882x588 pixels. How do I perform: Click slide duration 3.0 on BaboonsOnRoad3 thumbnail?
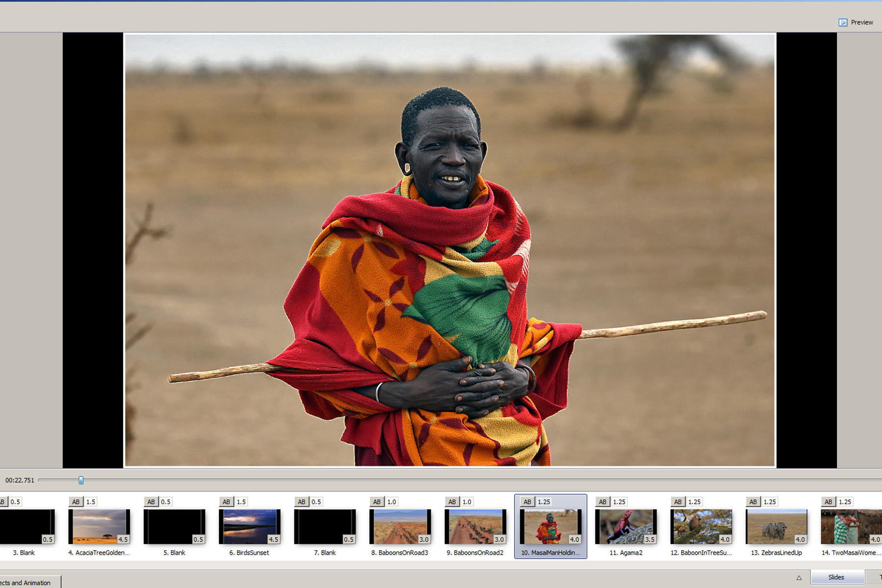[x=424, y=539]
